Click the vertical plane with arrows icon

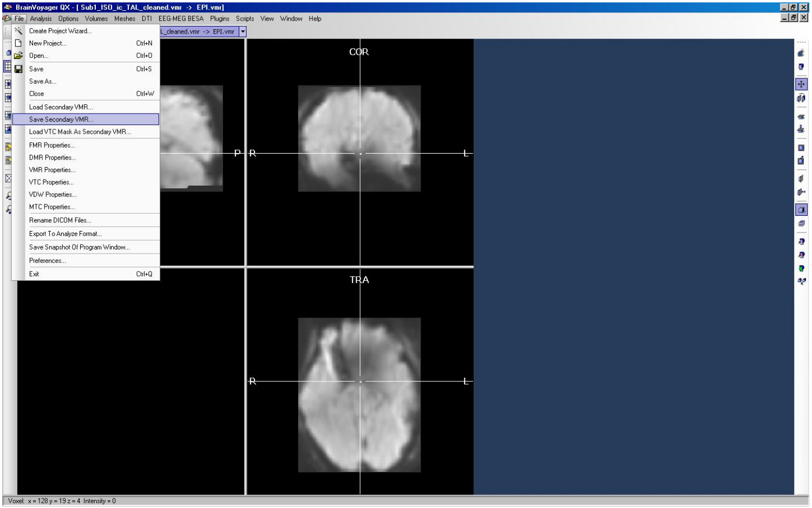801,192
